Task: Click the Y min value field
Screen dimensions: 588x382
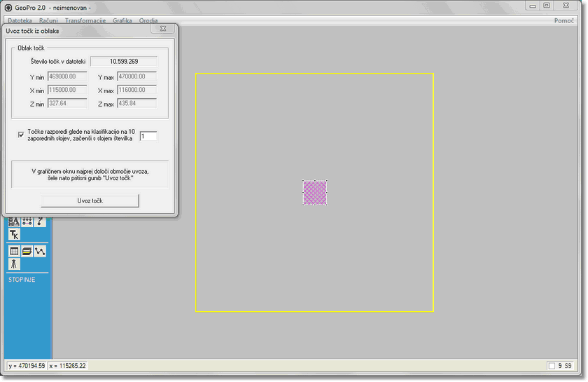Action: point(67,76)
